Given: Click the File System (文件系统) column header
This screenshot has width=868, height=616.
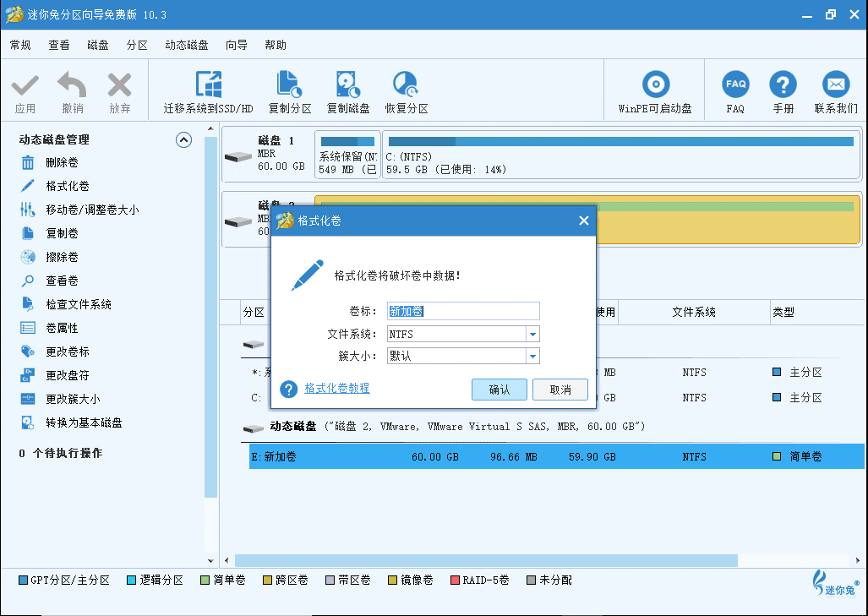Looking at the screenshot, I should (x=694, y=313).
